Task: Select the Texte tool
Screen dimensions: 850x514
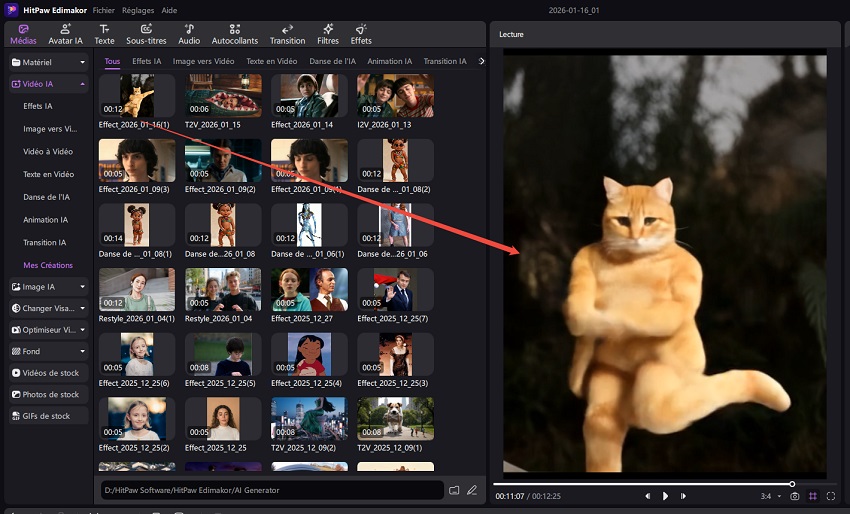Action: point(104,35)
